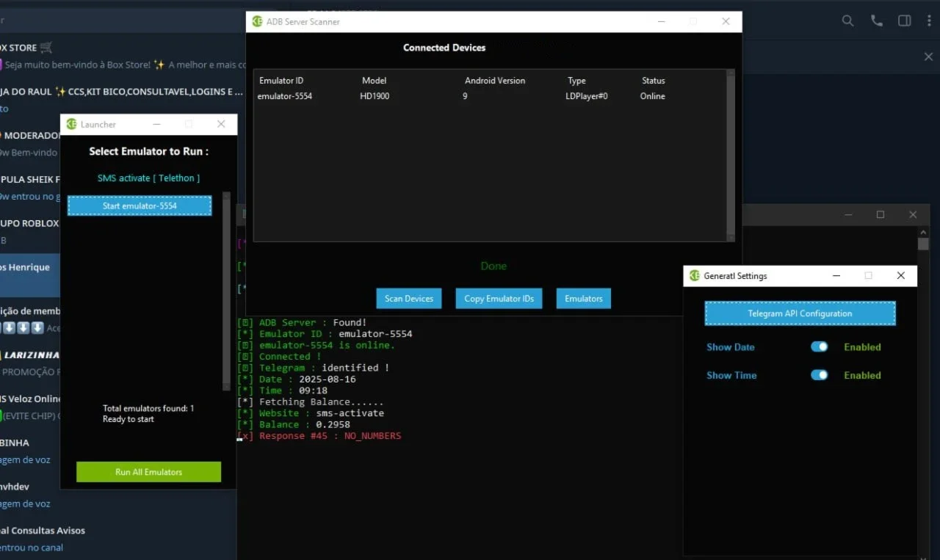Disable the Show Time toggle
This screenshot has width=940, height=560.
820,375
